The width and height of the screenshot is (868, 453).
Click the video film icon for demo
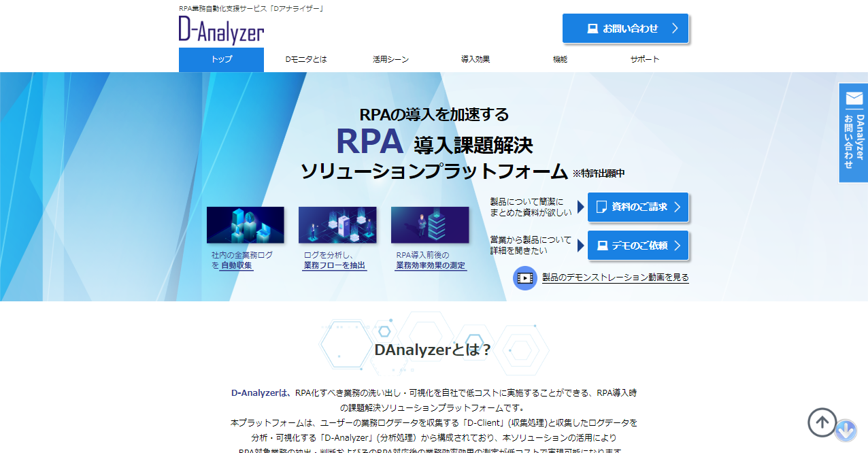tap(525, 278)
